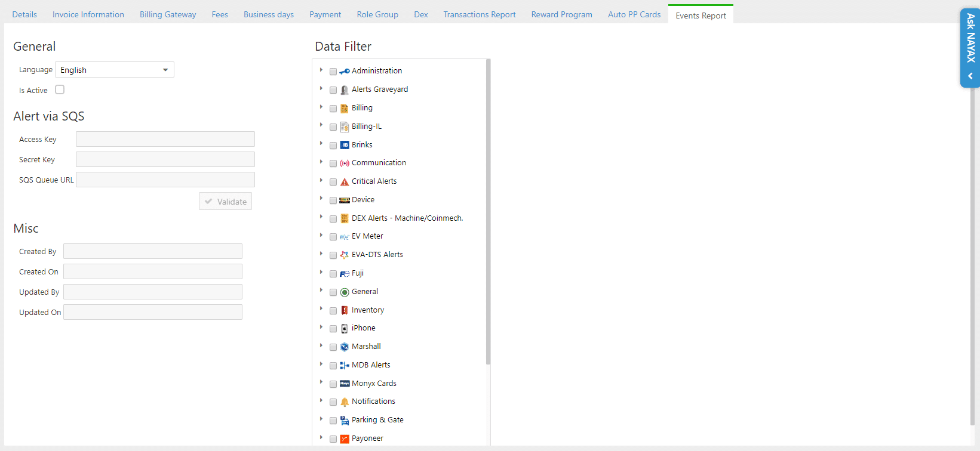
Task: Click the General green circle icon
Action: (345, 292)
